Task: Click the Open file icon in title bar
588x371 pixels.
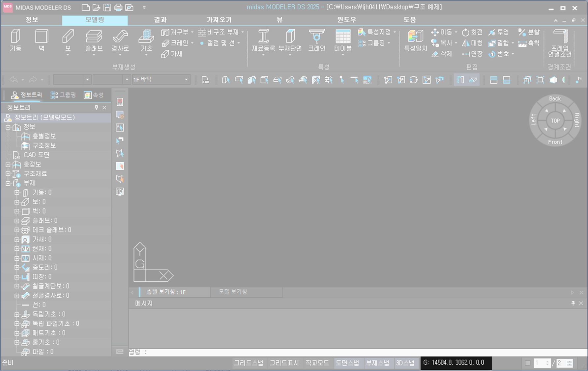Action: coord(96,7)
